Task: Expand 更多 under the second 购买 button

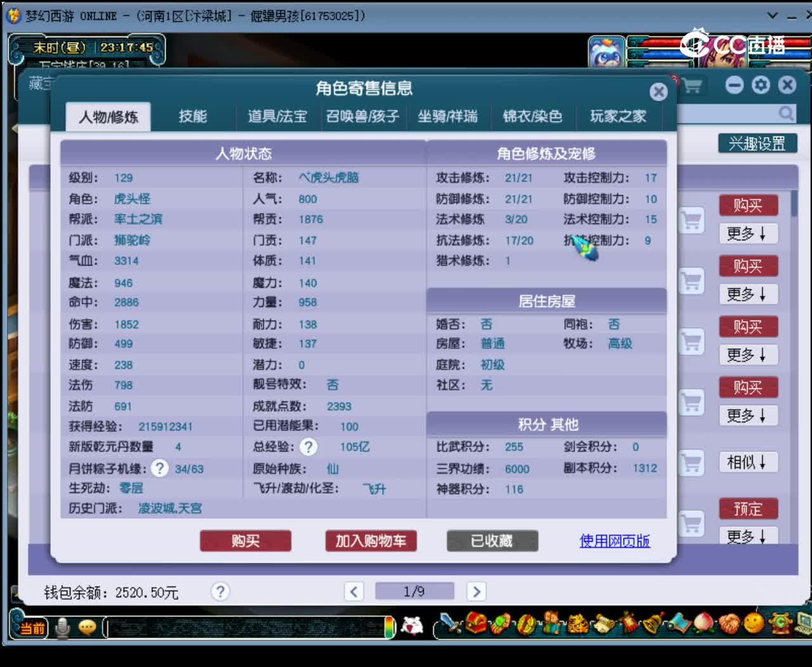Action: [x=748, y=295]
